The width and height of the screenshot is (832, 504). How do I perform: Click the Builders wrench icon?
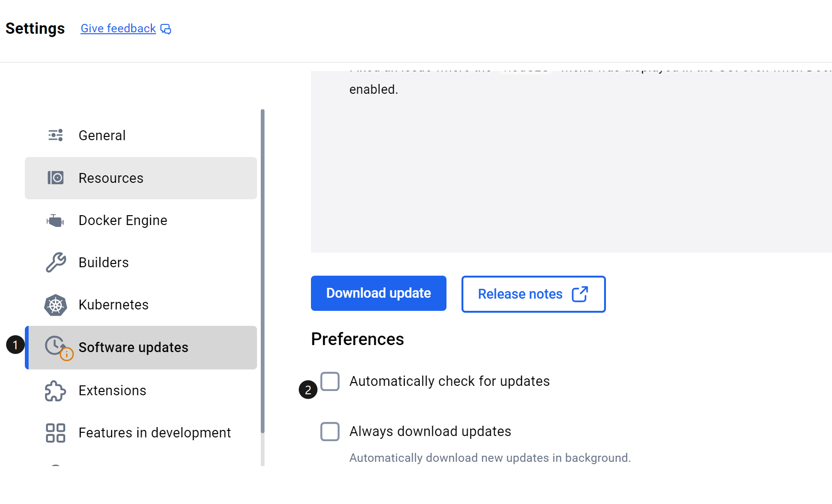tap(55, 263)
